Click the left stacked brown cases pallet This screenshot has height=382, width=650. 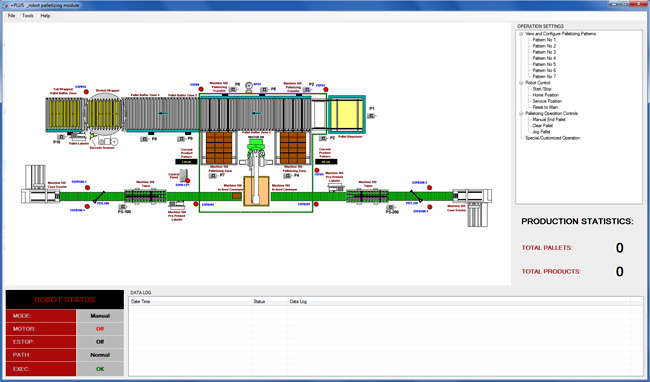pyautogui.click(x=219, y=148)
